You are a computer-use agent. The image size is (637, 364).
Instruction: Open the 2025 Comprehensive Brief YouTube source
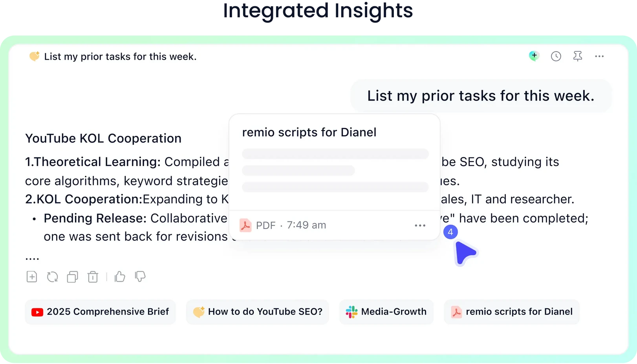tap(100, 312)
